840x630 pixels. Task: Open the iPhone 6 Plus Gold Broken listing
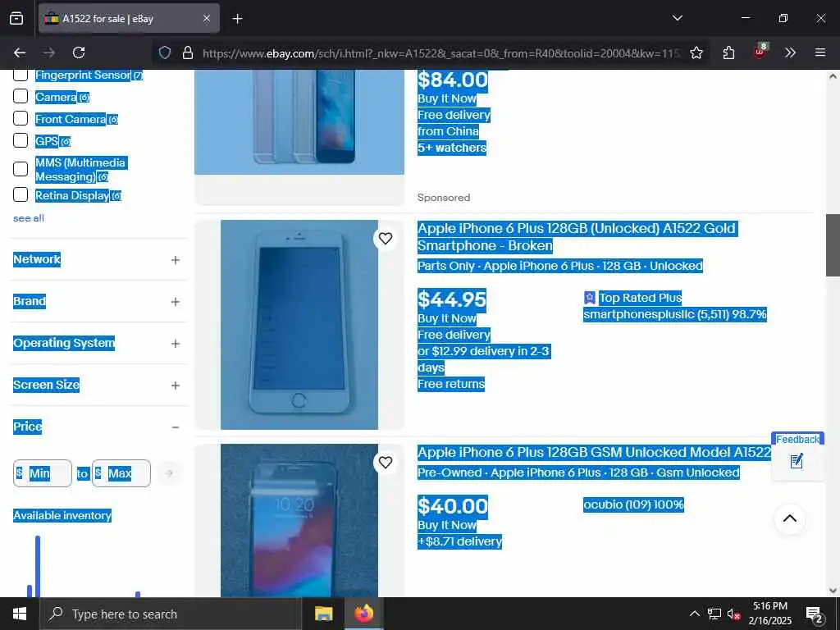[577, 237]
